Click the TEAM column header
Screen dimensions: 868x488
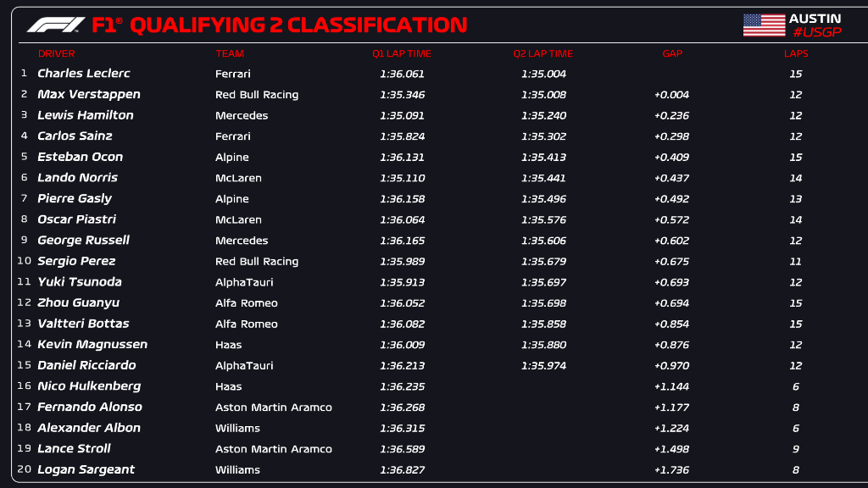pyautogui.click(x=230, y=53)
